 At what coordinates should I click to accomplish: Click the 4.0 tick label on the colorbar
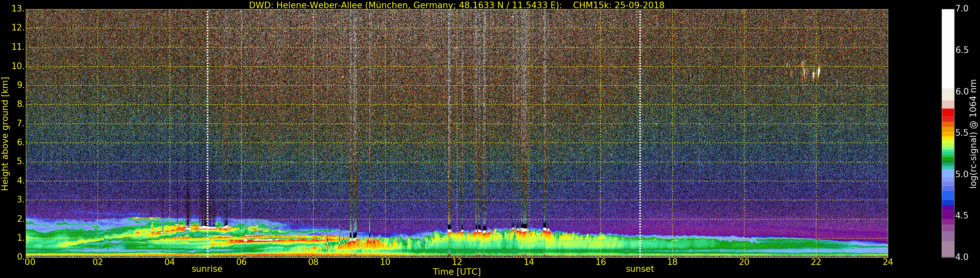(x=962, y=257)
